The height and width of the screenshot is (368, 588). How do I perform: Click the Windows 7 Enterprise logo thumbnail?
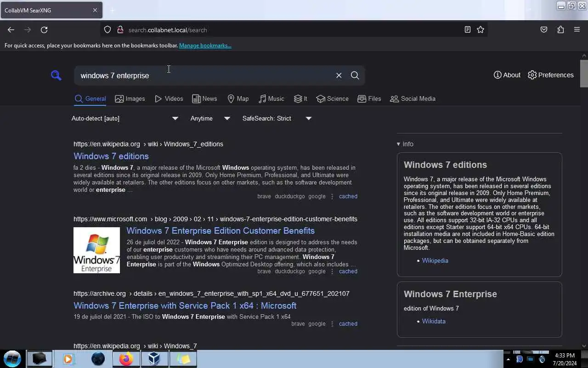point(96,250)
